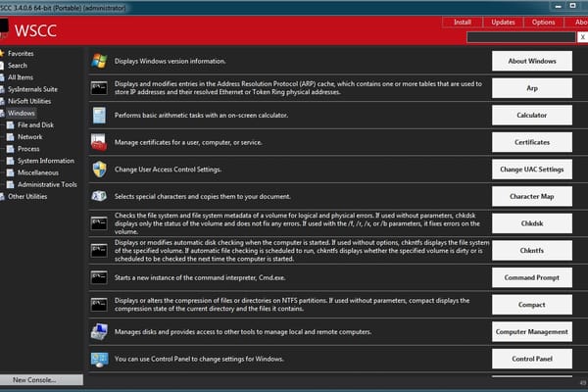Click 'Change User Access Control Settings.' text
Screen dimensions: 588x392
point(168,170)
